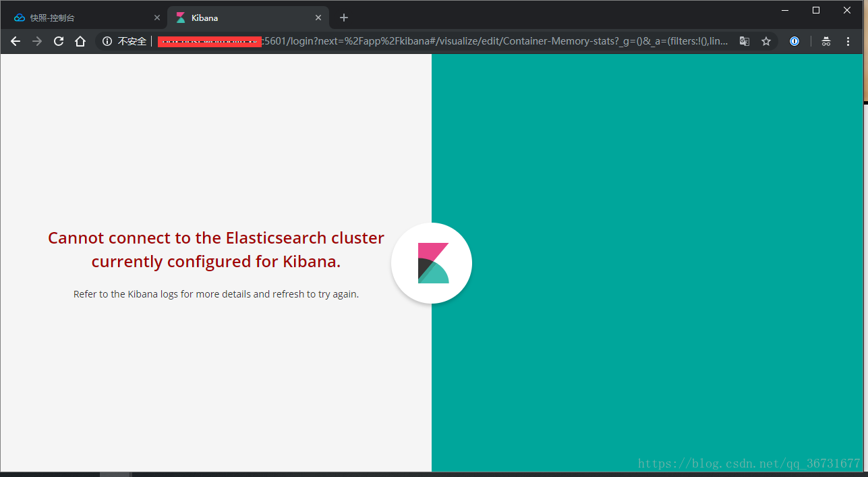The image size is (868, 477).
Task: Open a new browser tab
Action: 344,18
